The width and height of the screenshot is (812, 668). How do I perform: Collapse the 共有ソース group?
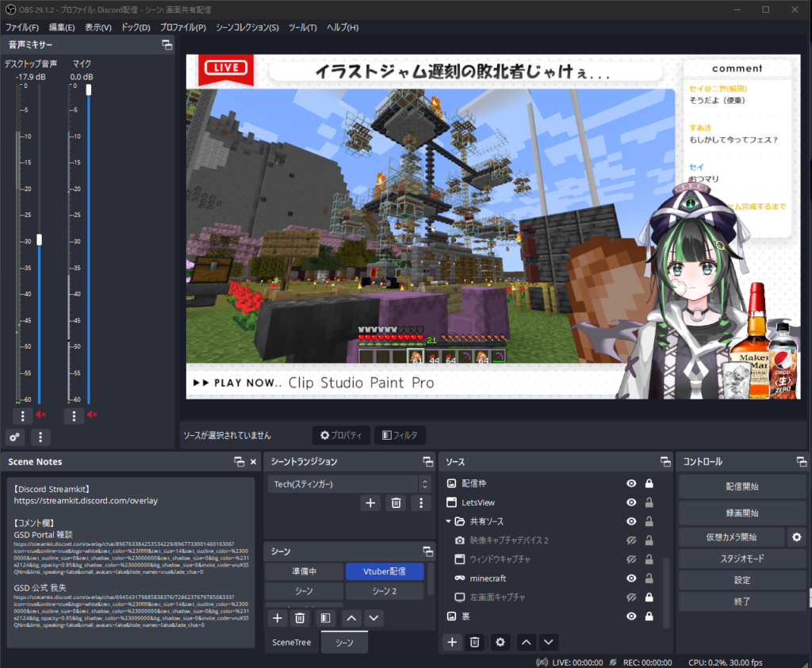coord(448,521)
